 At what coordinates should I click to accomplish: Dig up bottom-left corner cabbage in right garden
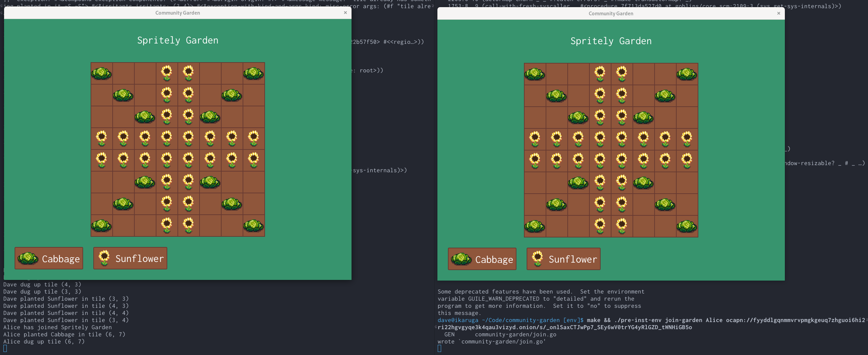point(535,226)
